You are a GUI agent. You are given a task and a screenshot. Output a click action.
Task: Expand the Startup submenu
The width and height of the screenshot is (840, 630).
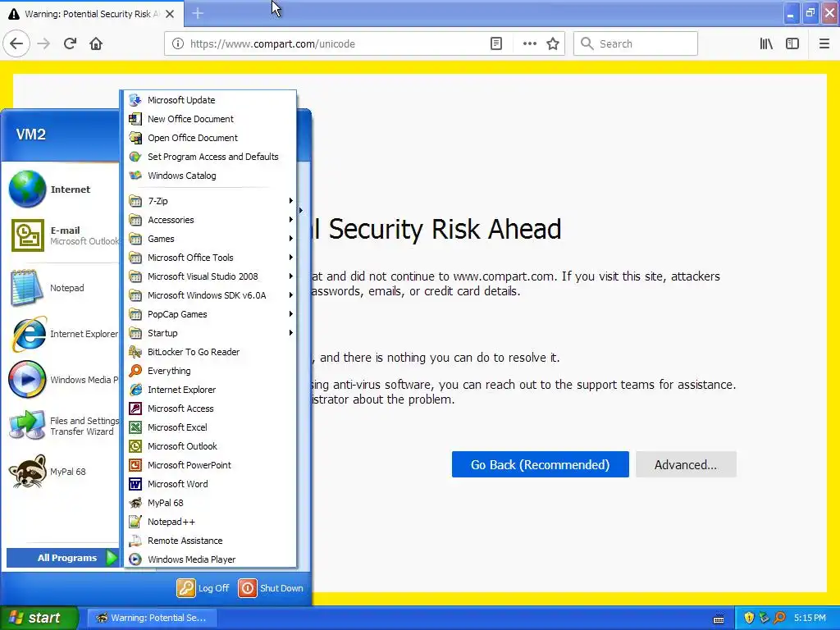(211, 333)
